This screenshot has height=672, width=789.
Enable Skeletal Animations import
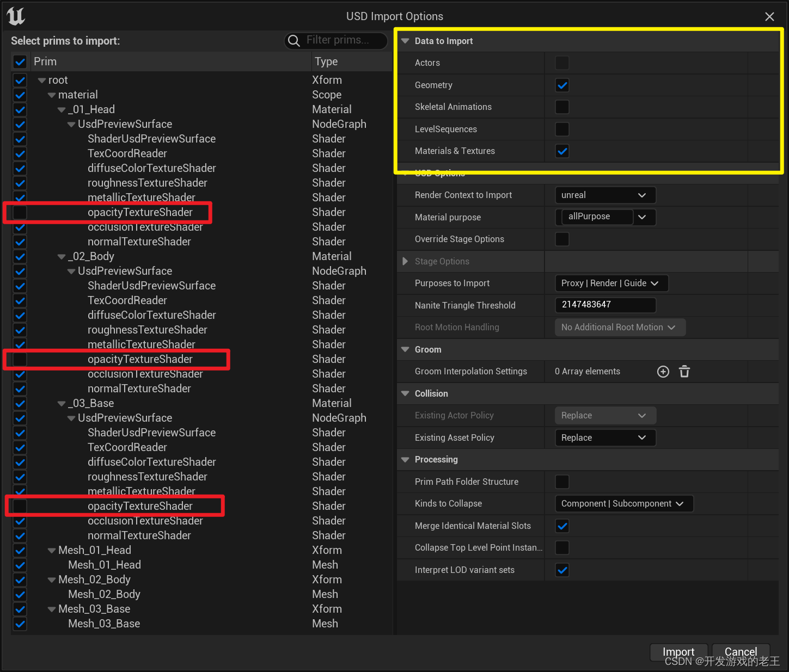coord(562,107)
